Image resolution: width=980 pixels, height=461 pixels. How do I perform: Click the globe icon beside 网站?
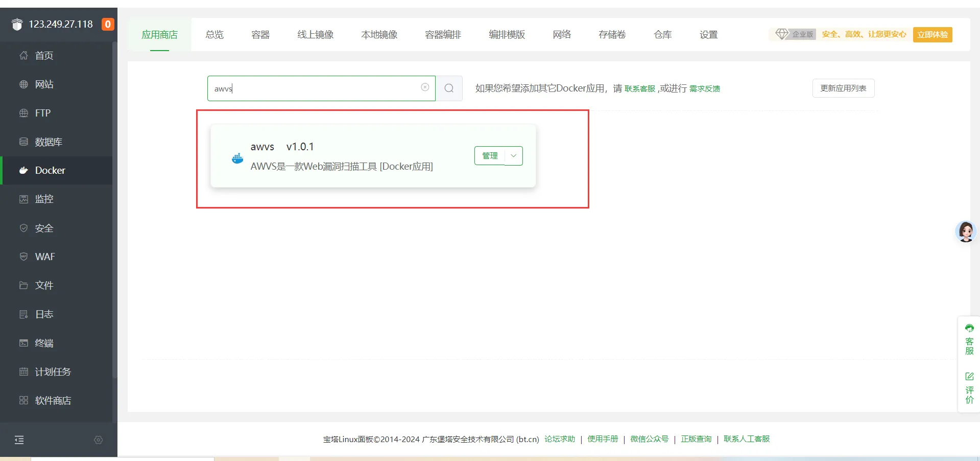(23, 84)
